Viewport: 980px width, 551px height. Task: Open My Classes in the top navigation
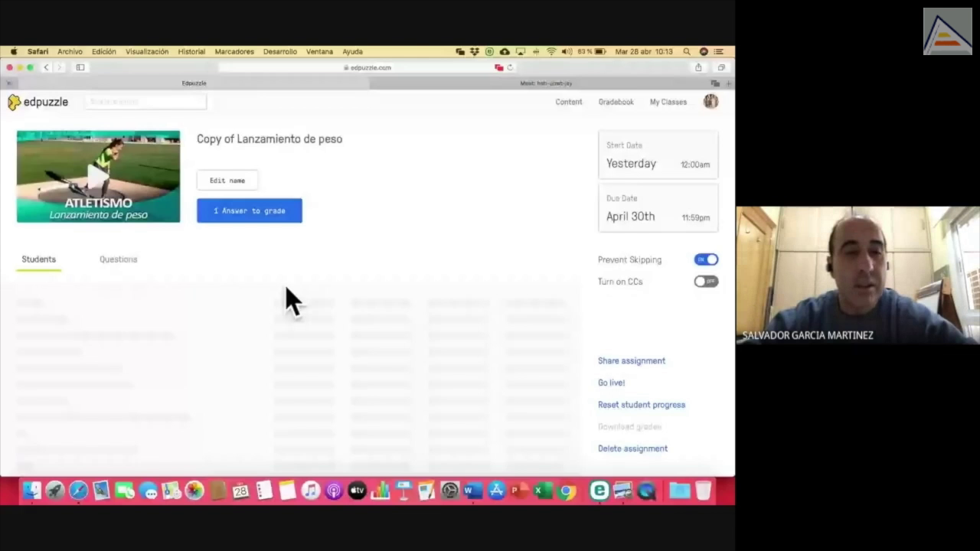click(x=668, y=102)
